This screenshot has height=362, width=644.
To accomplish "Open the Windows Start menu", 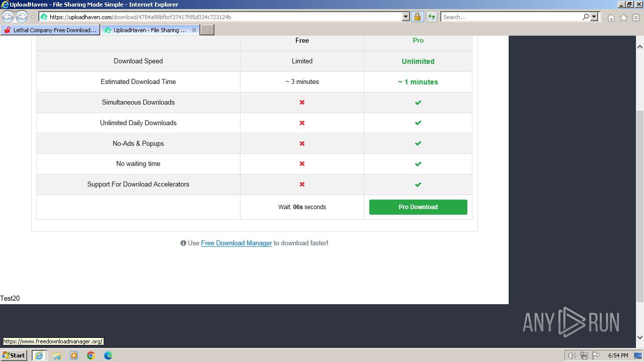I will tap(14, 355).
